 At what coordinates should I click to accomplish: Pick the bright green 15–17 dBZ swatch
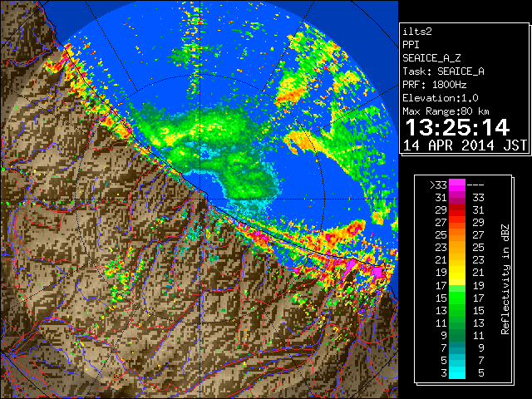(457, 298)
